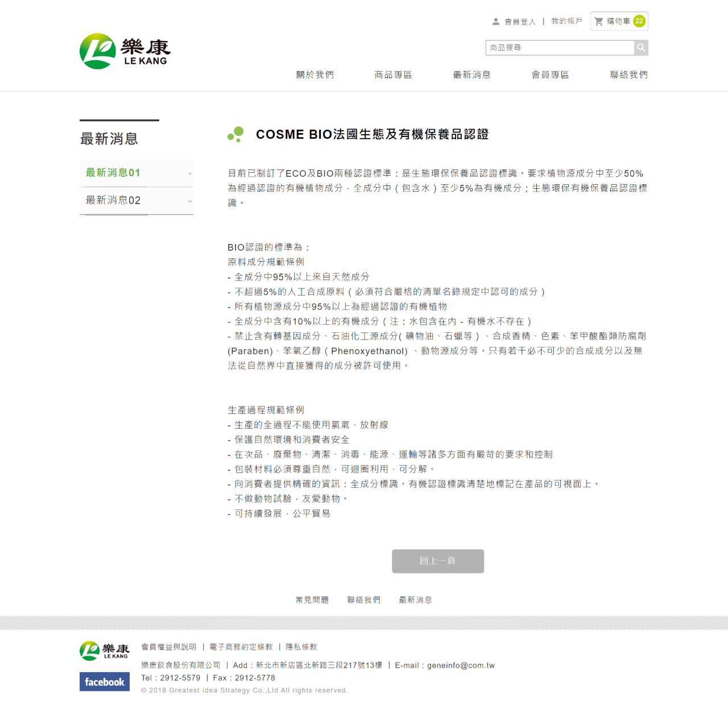Screen dimensions: 728x708
Task: Click 會員登入 link
Action: coord(520,22)
